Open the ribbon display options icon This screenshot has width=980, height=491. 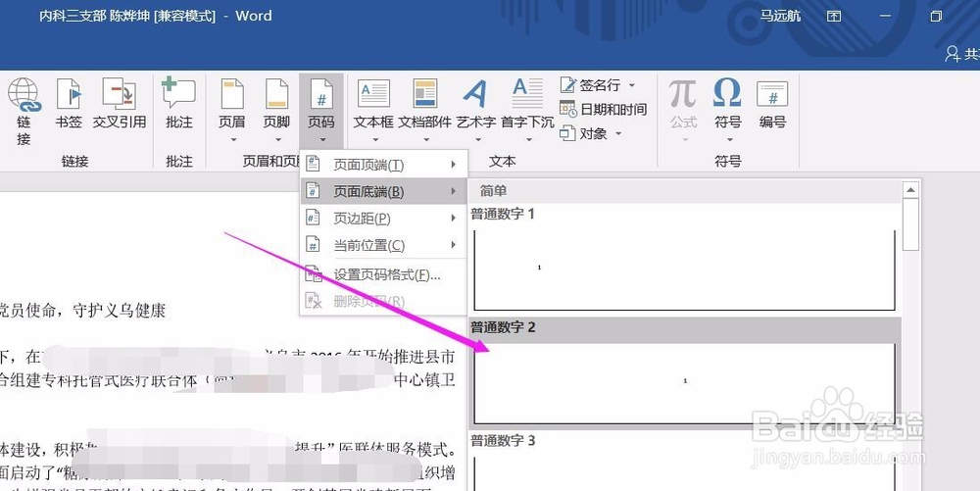(834, 17)
